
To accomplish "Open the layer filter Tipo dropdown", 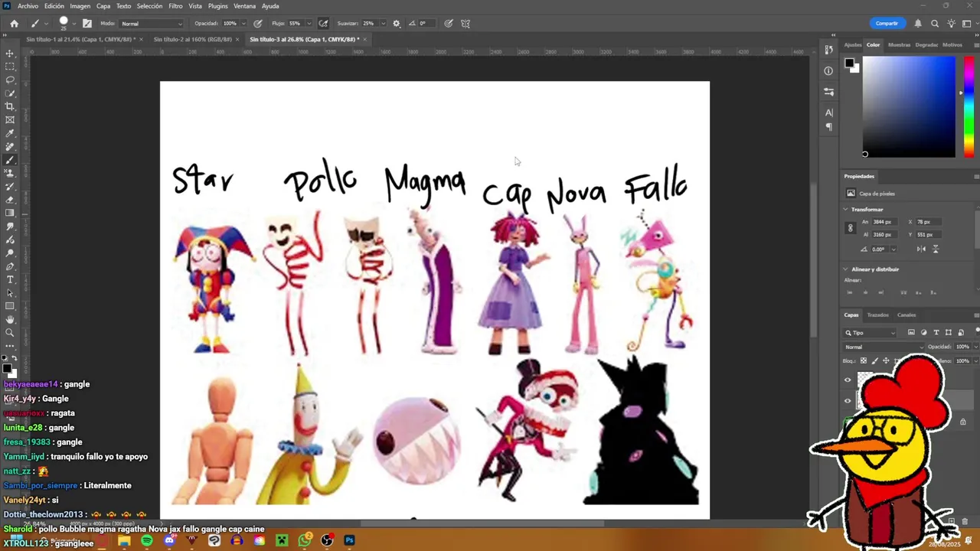I will click(x=871, y=332).
